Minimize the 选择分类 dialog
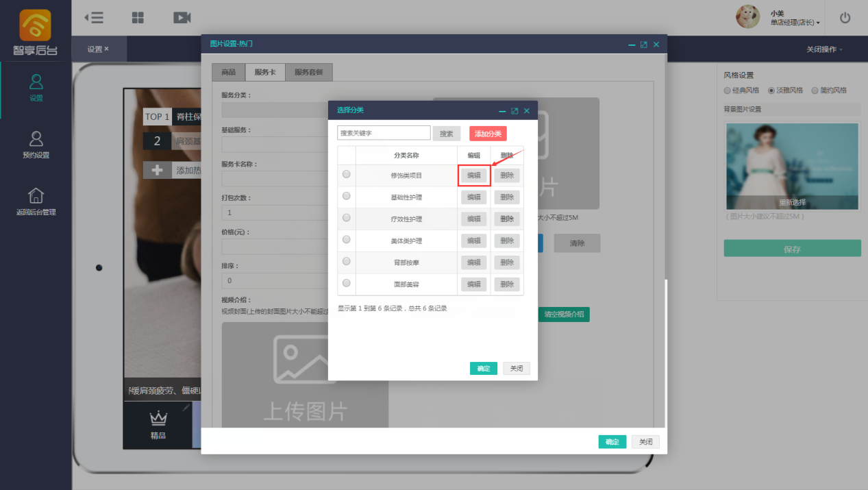Screen dimensions: 868x490 502,110
